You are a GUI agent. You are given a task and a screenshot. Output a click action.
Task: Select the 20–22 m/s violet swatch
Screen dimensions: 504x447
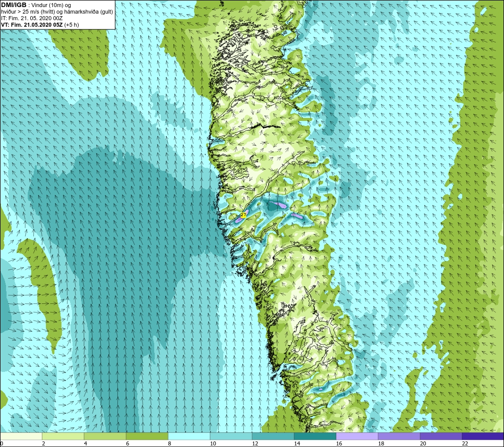point(441,436)
